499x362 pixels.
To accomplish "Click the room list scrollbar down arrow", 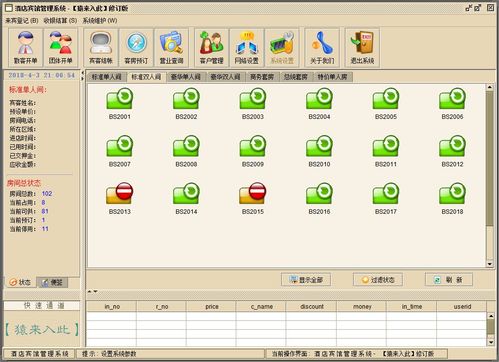I will click(x=489, y=264).
